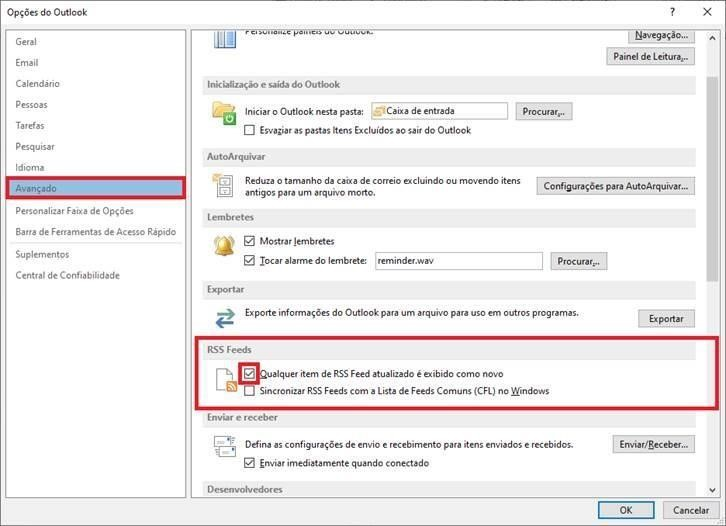Open Central de Confiabilidade
Viewport: 726px width, 526px height.
click(x=96, y=275)
